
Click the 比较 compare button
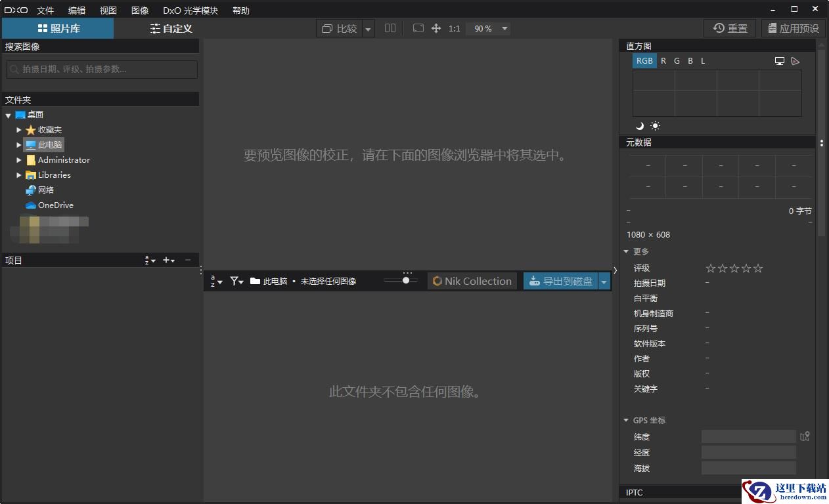tap(339, 29)
